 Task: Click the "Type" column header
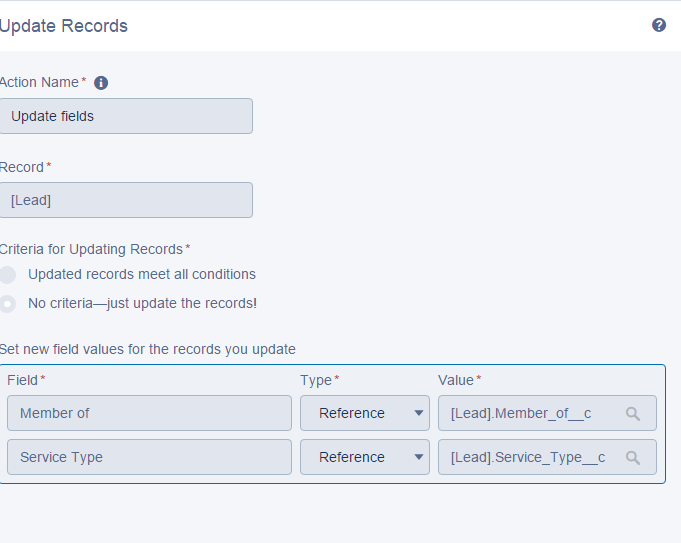pyautogui.click(x=317, y=380)
